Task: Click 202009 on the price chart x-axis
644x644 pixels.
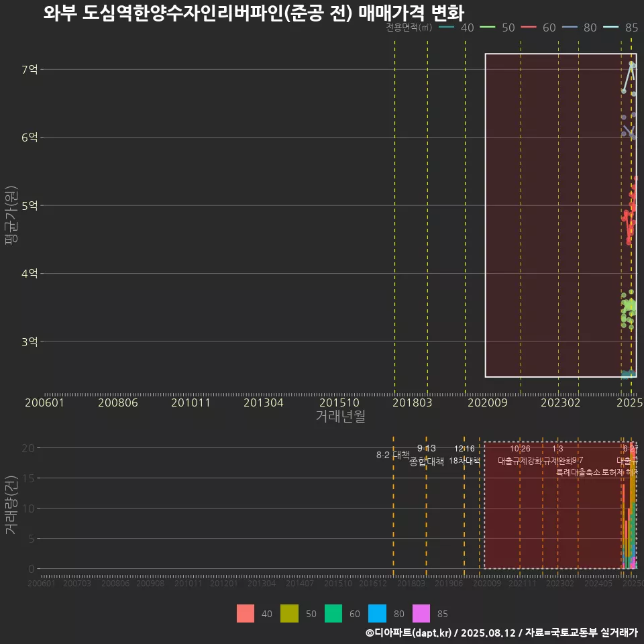Action: coord(488,402)
